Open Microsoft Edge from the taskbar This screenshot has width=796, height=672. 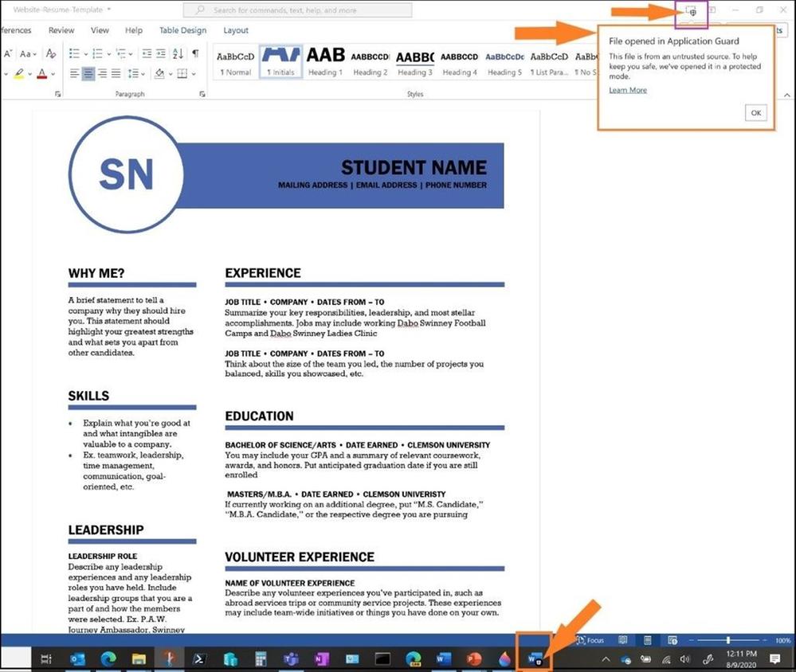point(108,658)
